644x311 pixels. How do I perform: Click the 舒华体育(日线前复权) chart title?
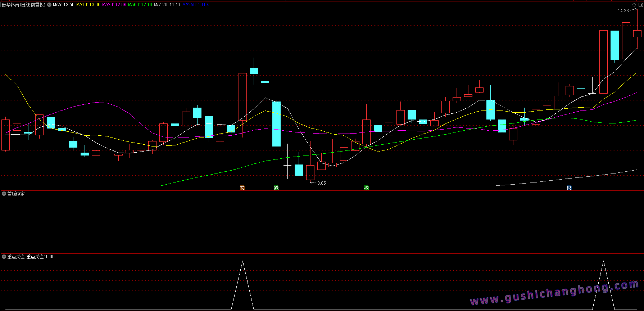click(x=24, y=5)
